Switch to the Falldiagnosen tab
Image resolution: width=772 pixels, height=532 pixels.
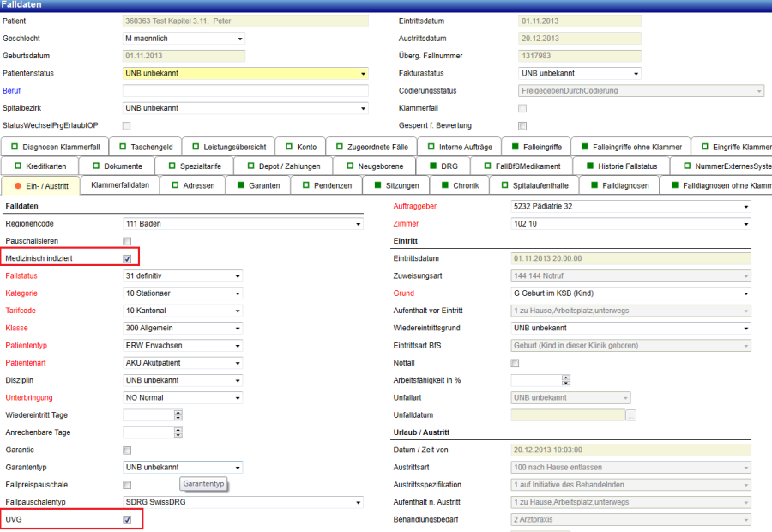click(619, 185)
